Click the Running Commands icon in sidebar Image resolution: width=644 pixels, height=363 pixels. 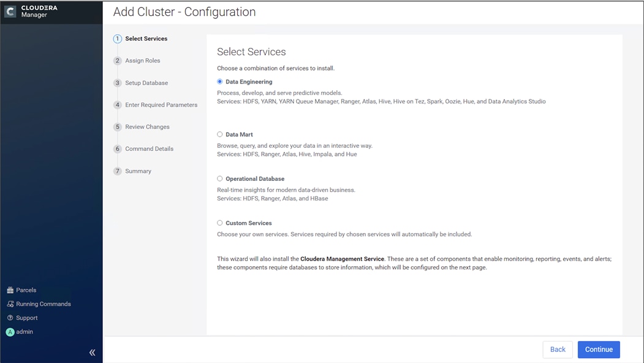[10, 304]
